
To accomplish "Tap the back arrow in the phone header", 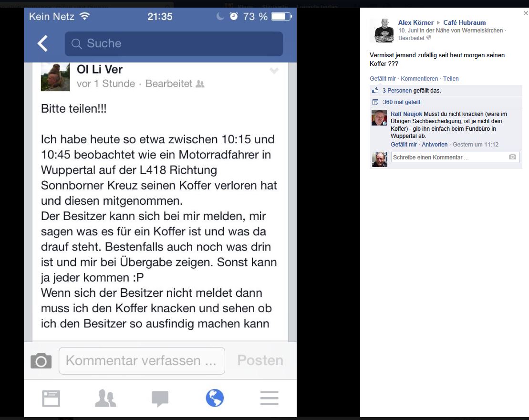I will 42,43.
